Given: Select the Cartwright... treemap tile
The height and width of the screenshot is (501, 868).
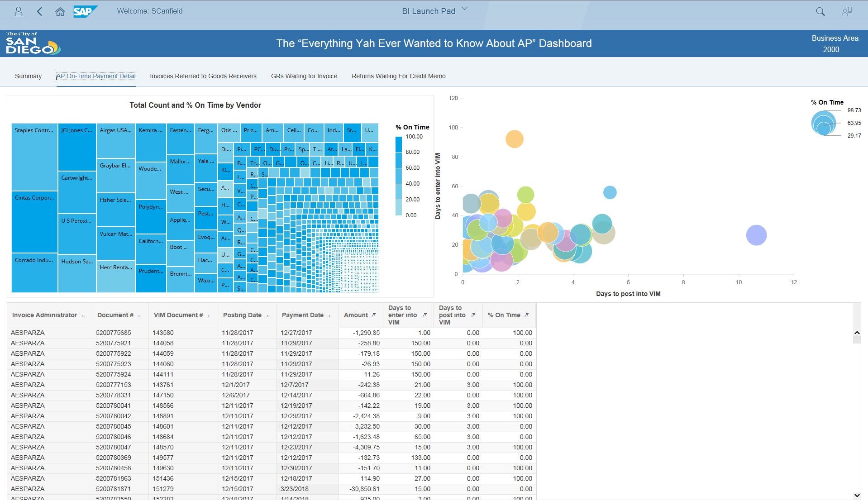Looking at the screenshot, I should click(x=77, y=192).
